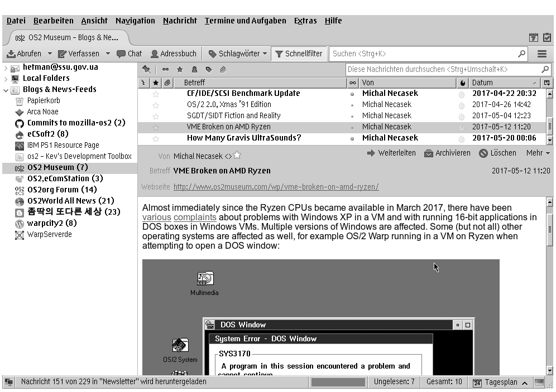Screen dimensions: 556x392
Task: Star the CF/IDE/SCSI Benchmark Update message
Action: coord(155,94)
